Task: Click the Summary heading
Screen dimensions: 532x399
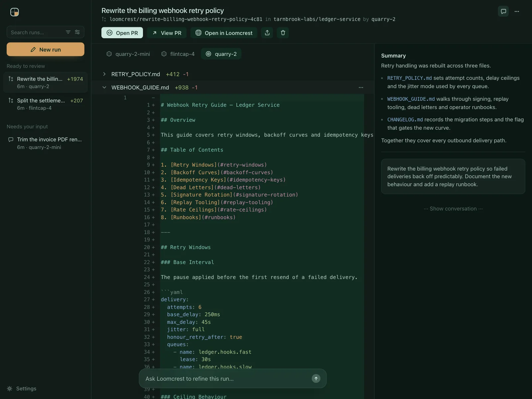Action: pyautogui.click(x=393, y=56)
